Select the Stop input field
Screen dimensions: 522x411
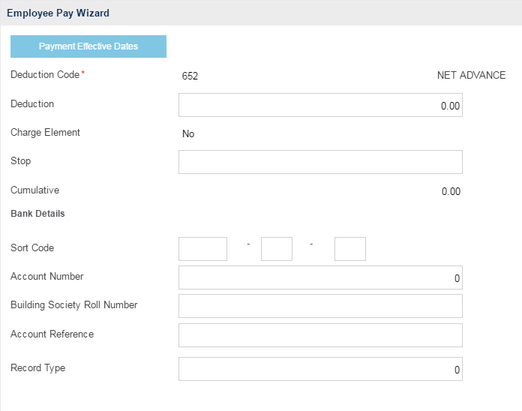pyautogui.click(x=320, y=162)
